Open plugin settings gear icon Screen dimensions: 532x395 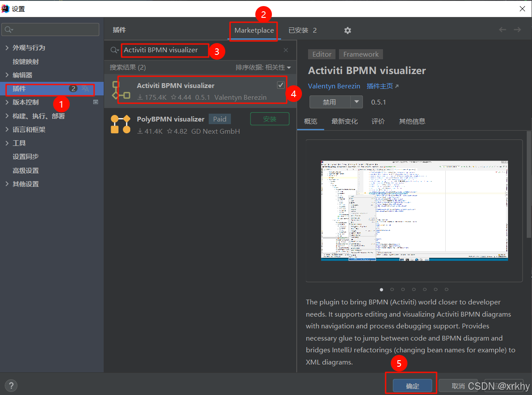click(347, 30)
